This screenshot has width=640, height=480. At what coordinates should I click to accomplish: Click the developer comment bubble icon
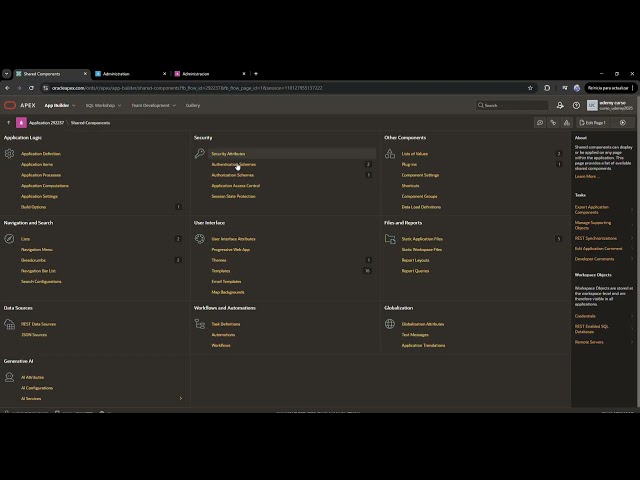coord(540,122)
